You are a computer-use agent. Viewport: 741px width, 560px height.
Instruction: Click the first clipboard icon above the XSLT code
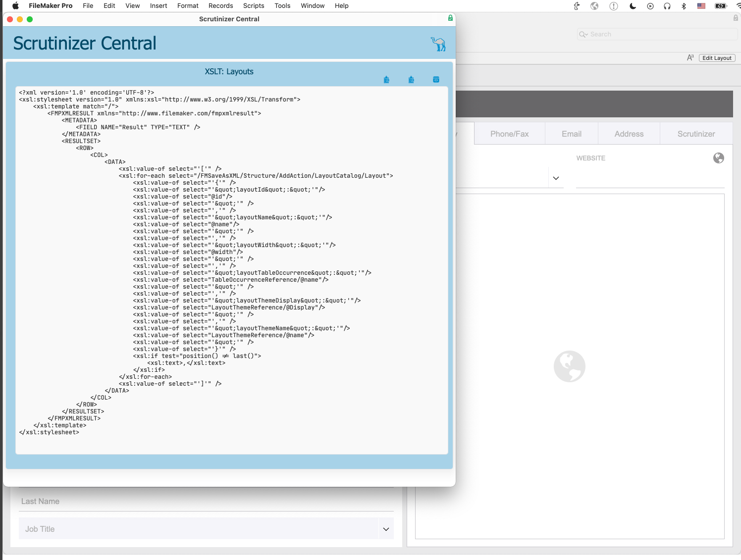(386, 80)
